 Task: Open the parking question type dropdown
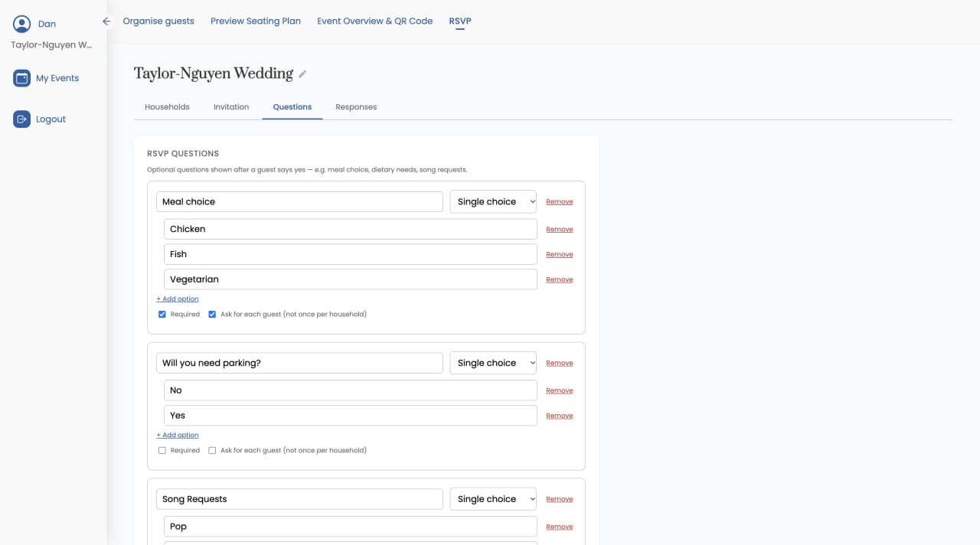tap(493, 364)
